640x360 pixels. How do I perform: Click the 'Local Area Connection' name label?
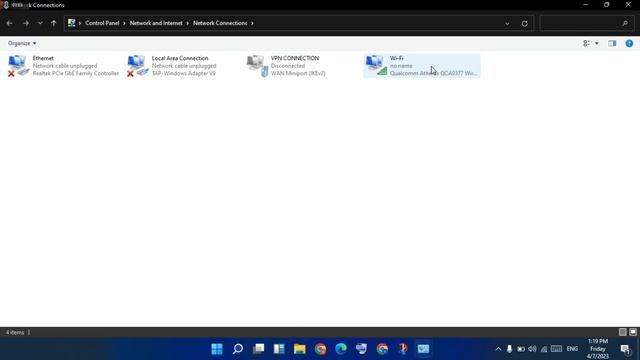click(x=180, y=58)
